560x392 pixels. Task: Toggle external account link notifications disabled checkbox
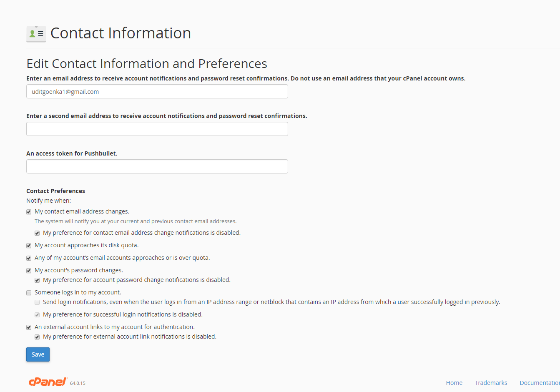pyautogui.click(x=37, y=337)
